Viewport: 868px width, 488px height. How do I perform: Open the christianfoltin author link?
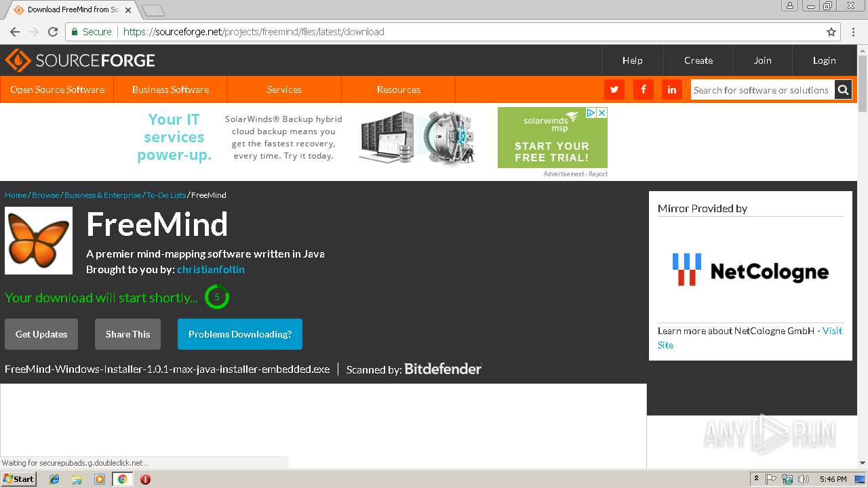point(211,269)
